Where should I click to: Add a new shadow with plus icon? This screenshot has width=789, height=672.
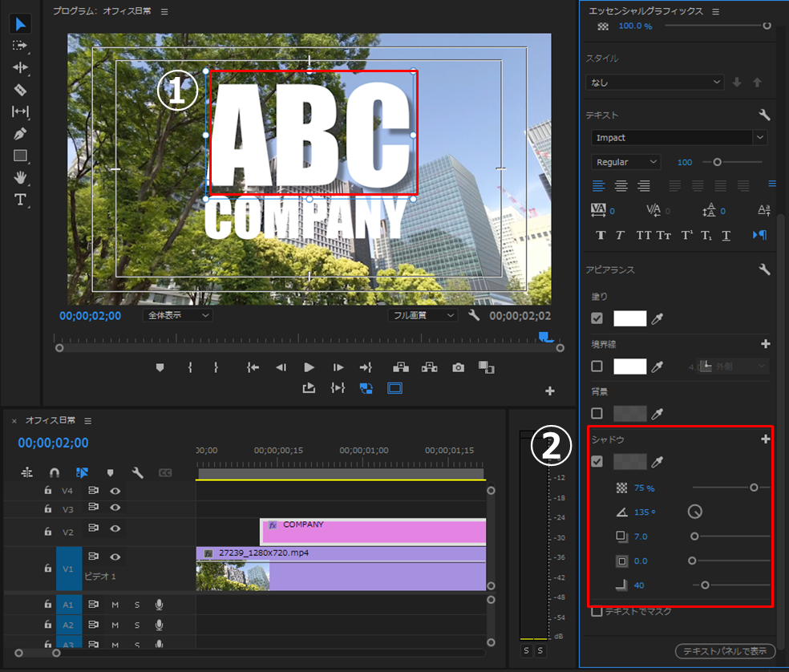(765, 439)
